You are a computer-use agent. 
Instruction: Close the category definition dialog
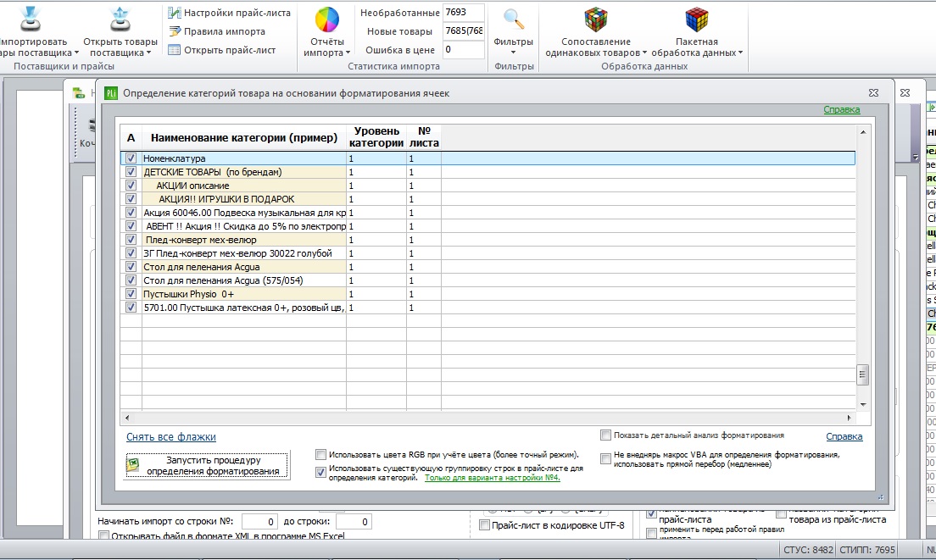(873, 93)
